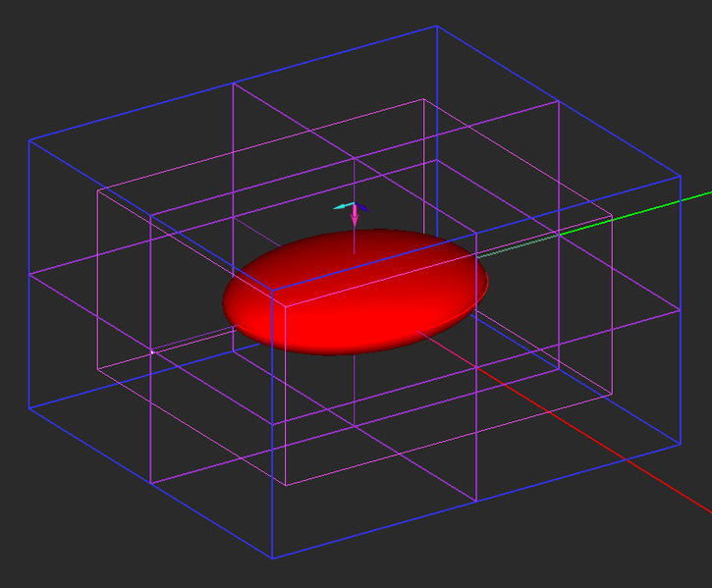This screenshot has width=712, height=588.
Task: Grab the cyan gizmo arrow
Action: [x=344, y=206]
